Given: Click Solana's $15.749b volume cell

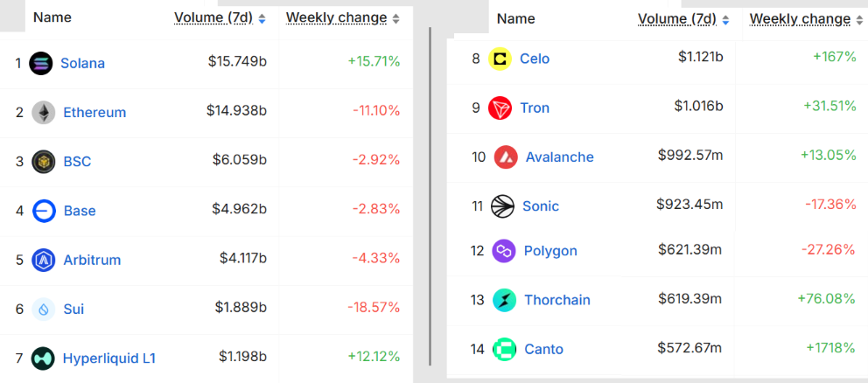Looking at the screenshot, I should pyautogui.click(x=237, y=62).
